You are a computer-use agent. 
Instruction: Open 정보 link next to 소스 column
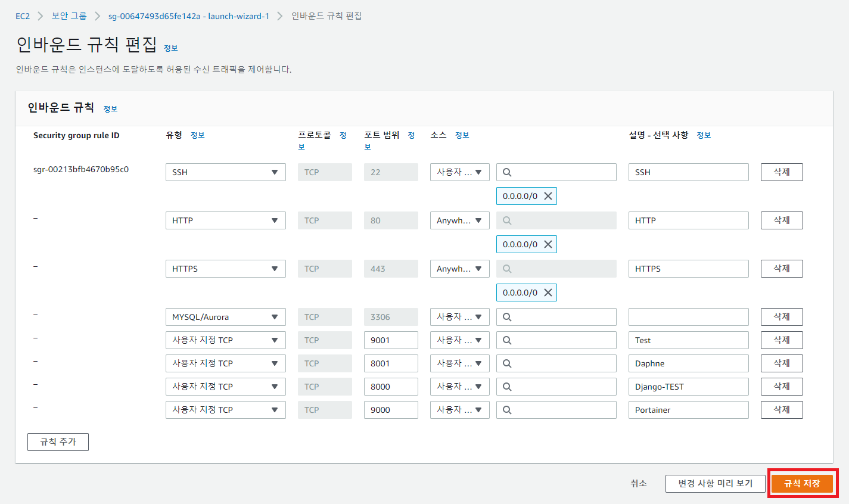(462, 135)
